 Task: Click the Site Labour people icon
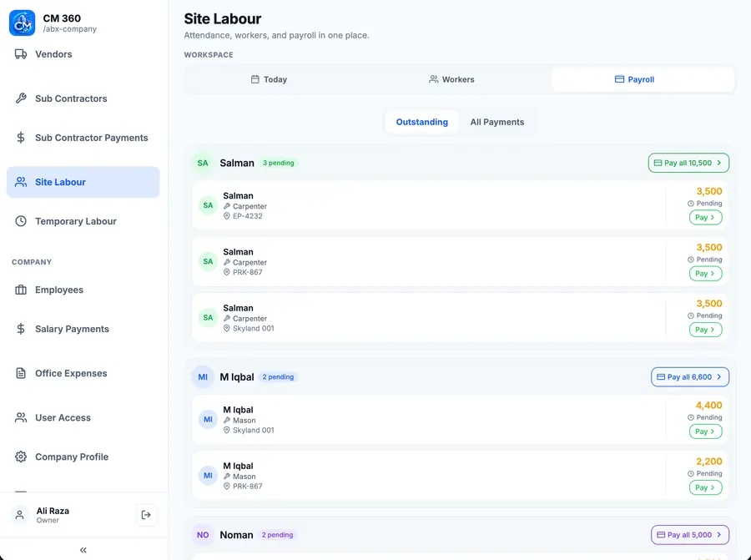(21, 182)
